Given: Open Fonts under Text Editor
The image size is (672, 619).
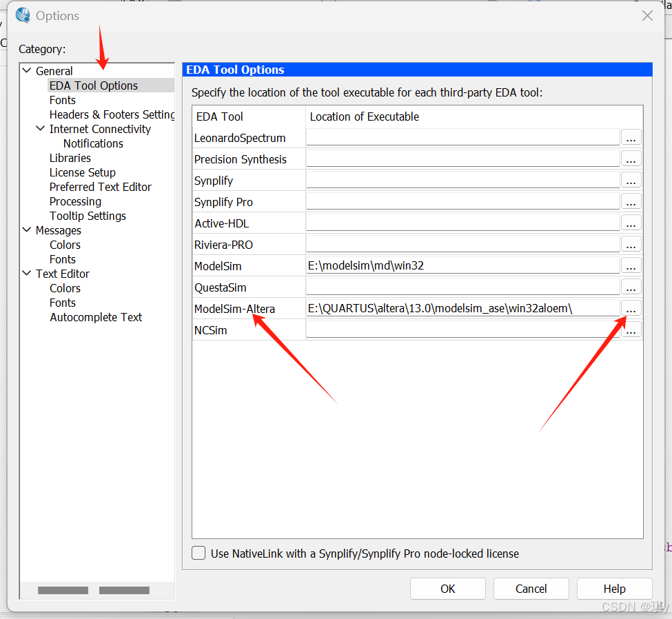Looking at the screenshot, I should [x=63, y=303].
